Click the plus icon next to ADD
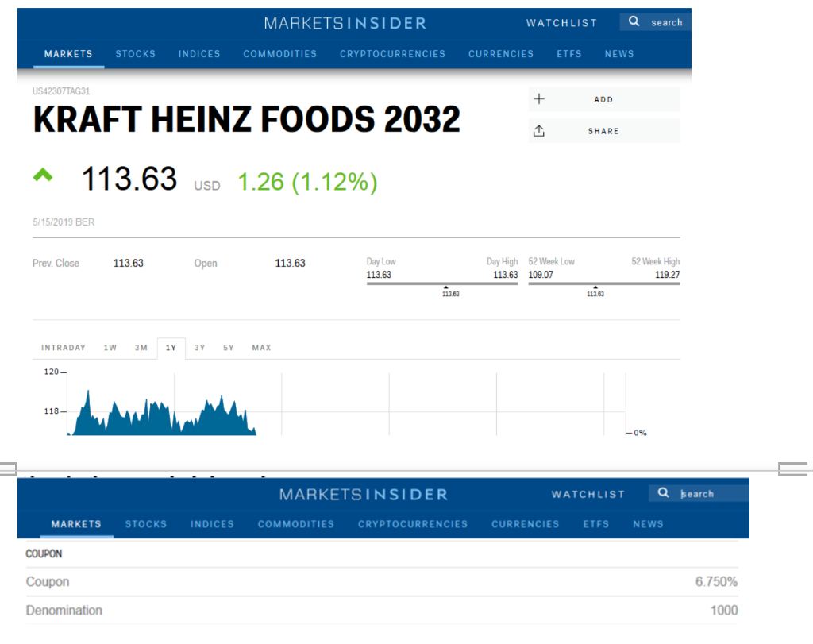The image size is (813, 644). (x=539, y=98)
